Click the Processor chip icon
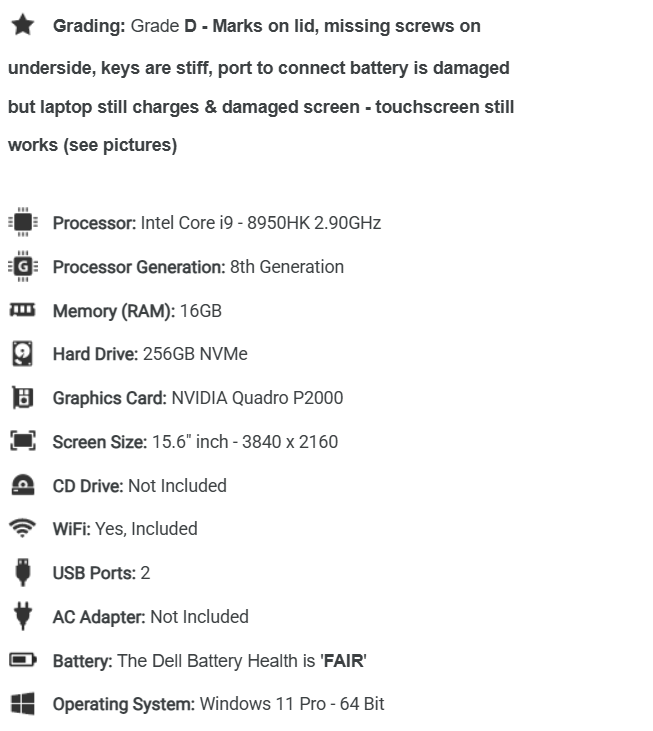Image resolution: width=653 pixels, height=731 pixels. [23, 222]
